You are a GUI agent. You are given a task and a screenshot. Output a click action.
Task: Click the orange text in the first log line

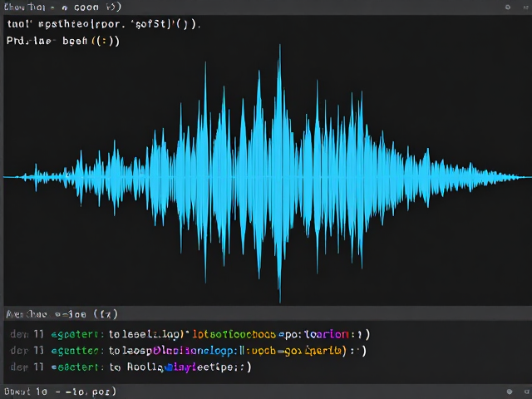tap(234, 334)
